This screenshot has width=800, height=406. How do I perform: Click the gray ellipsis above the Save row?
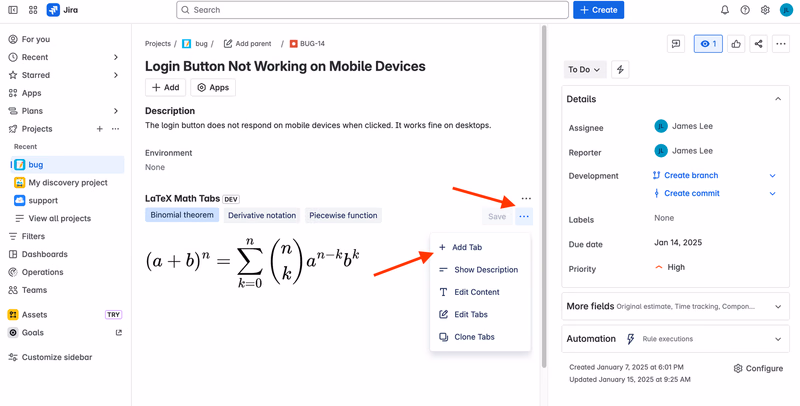tap(527, 198)
